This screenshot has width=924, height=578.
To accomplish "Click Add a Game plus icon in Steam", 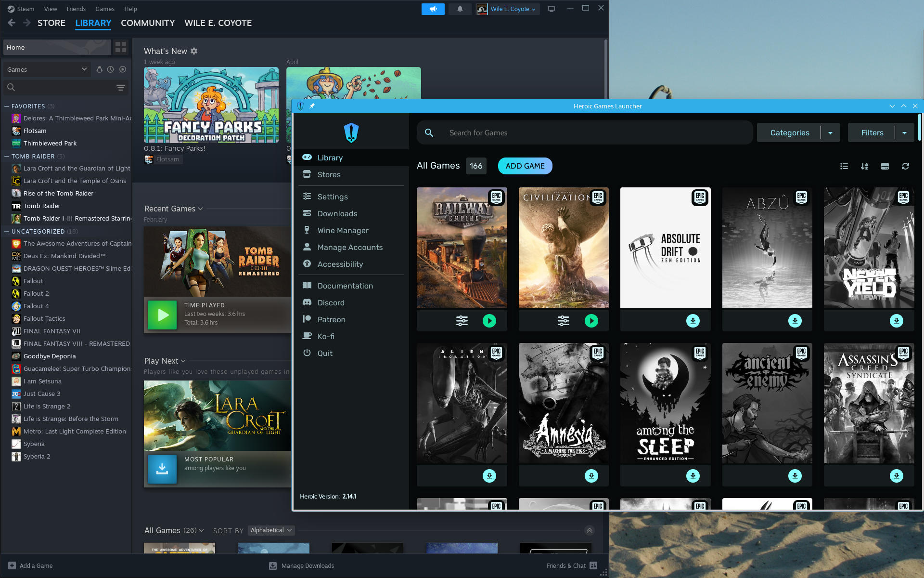I will coord(12,565).
